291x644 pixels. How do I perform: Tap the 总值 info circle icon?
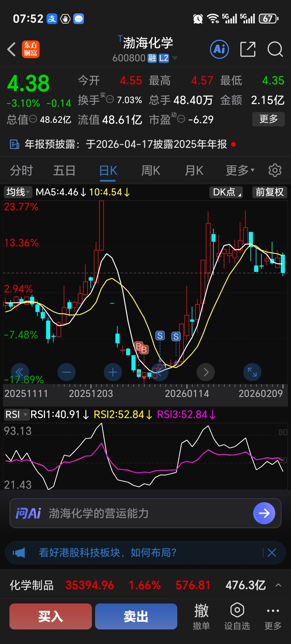click(33, 119)
